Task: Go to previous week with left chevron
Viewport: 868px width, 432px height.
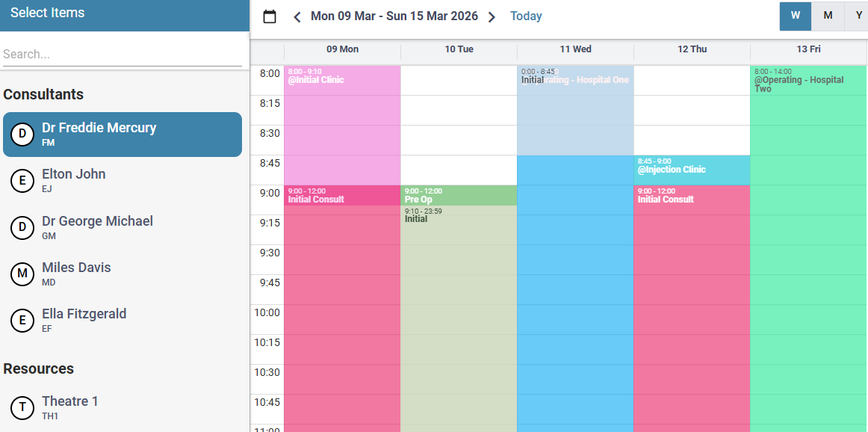Action: click(x=297, y=16)
